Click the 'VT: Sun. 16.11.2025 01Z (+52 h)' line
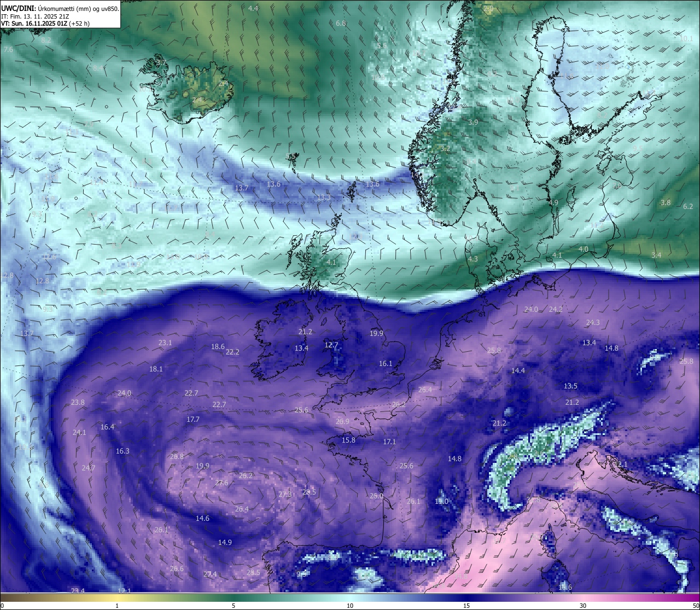 click(x=45, y=24)
